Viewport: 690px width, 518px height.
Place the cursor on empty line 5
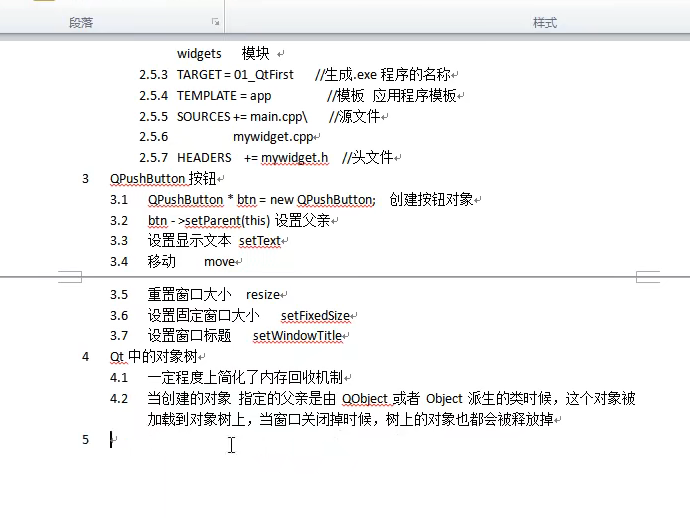(x=112, y=440)
